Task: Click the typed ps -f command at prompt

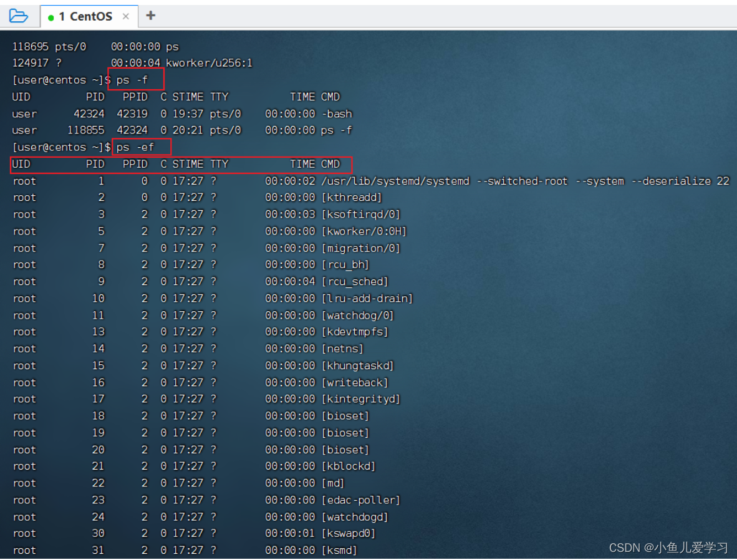Action: click(x=132, y=80)
